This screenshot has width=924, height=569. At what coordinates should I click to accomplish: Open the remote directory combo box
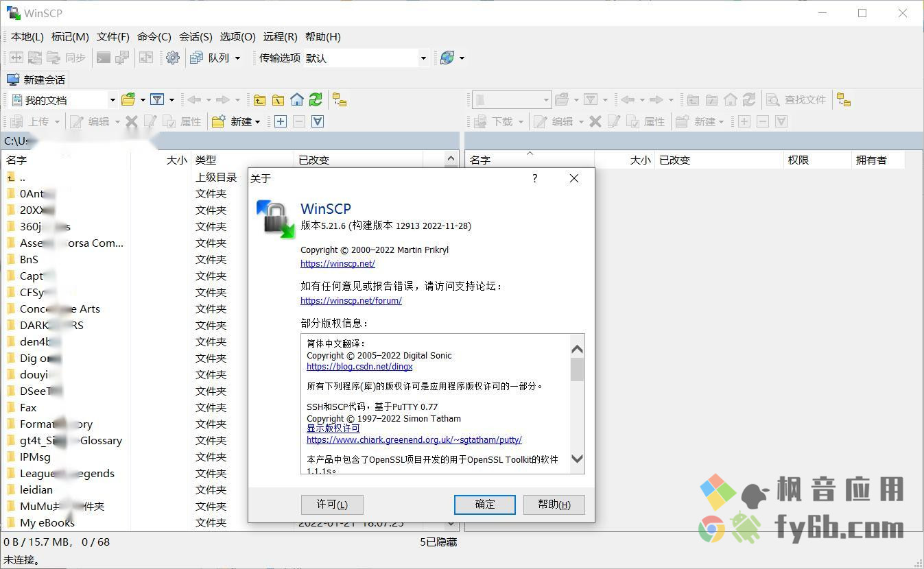512,100
